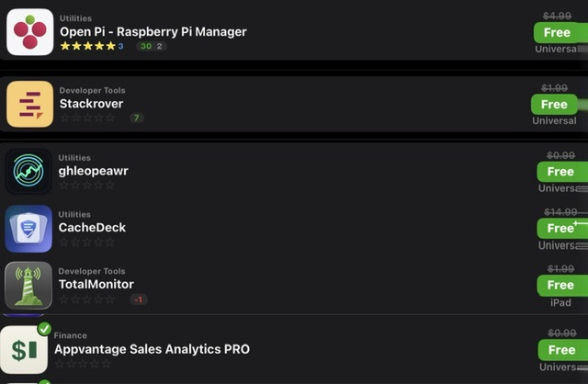Screen dimensions: 588x384
Task: Get TotalMonitor using the Free button
Action: [562, 286]
